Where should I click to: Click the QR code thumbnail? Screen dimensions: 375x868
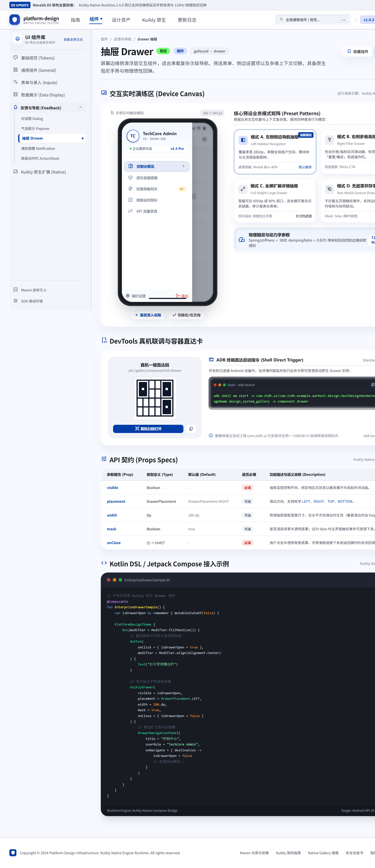tap(155, 398)
